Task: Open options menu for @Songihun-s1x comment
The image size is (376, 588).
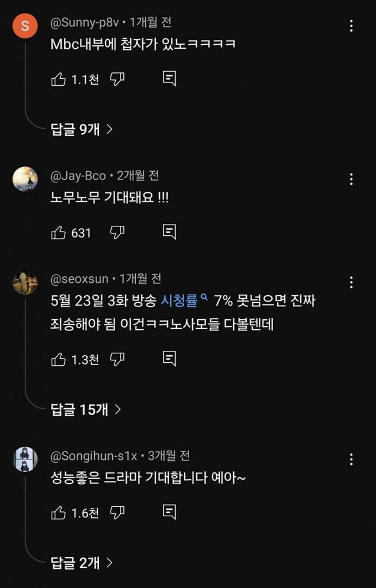Action: tap(351, 459)
